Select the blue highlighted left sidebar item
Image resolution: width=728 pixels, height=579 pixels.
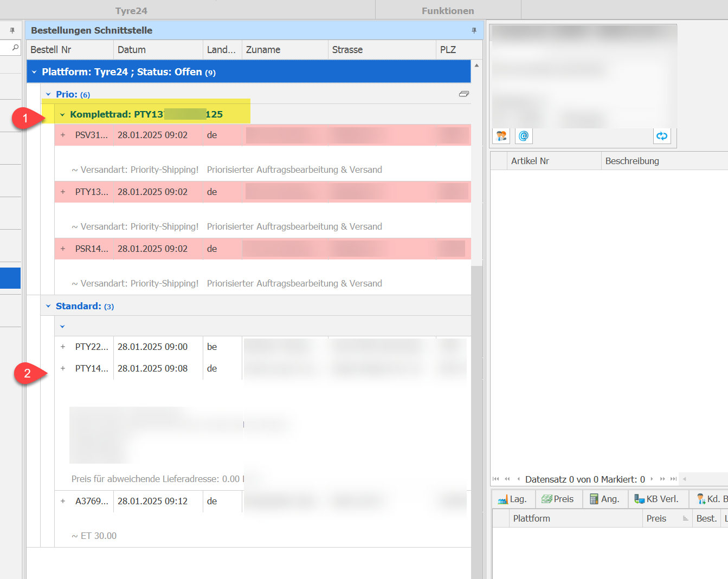(x=10, y=278)
